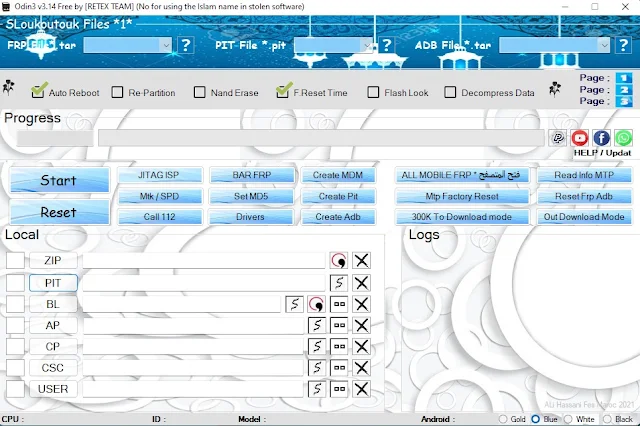Viewport: 640px width, 426px height.
Task: Click the Start button
Action: (59, 180)
